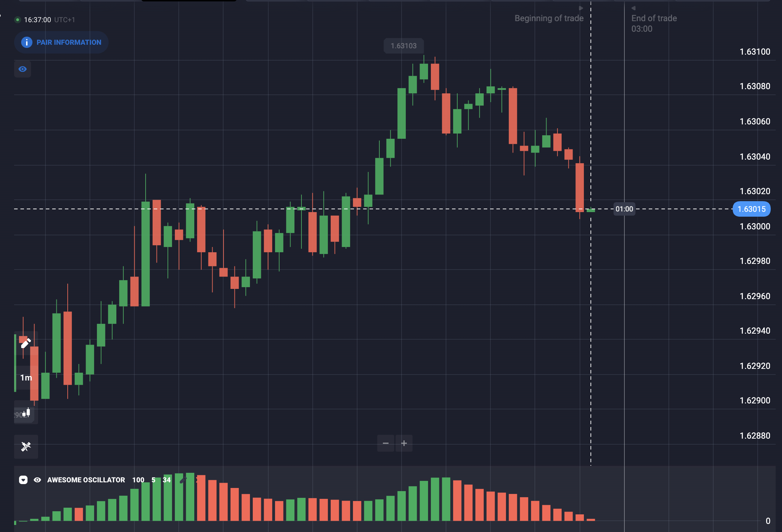Zoom in the chart with plus button
The height and width of the screenshot is (532, 782).
(404, 443)
